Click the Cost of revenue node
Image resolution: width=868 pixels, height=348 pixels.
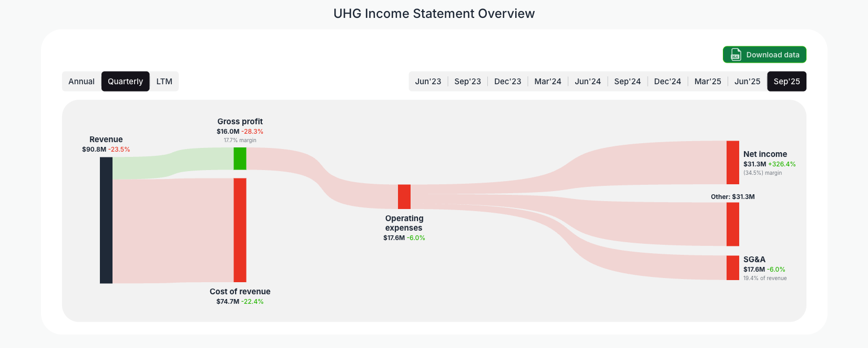point(240,231)
